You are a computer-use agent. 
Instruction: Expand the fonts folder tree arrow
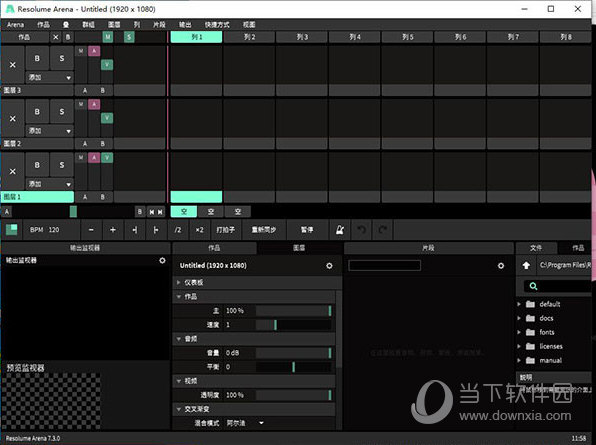coord(519,332)
